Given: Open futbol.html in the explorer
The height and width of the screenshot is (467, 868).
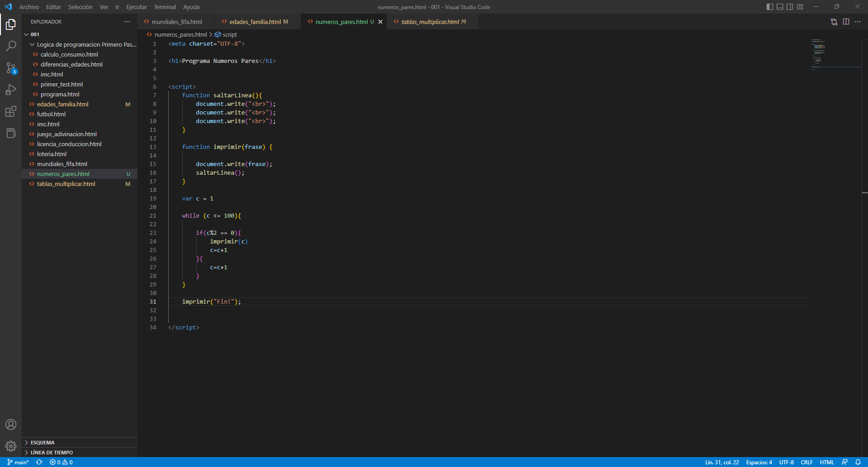Looking at the screenshot, I should point(80,114).
